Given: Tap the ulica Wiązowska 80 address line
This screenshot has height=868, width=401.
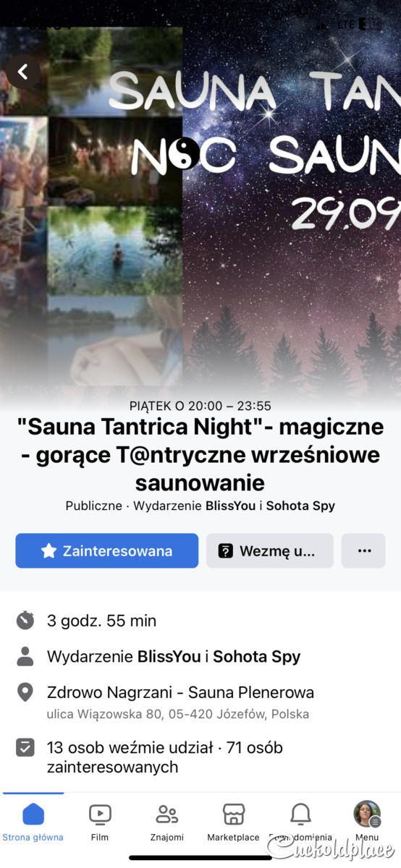Looking at the screenshot, I should pyautogui.click(x=178, y=714).
